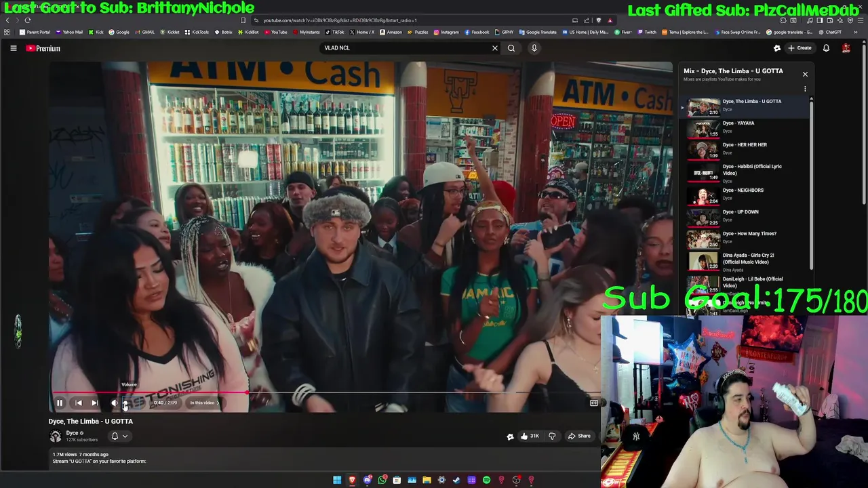Viewport: 868px width, 488px height.
Task: Select 'Dyce, The Limba - U GOTTA' playlist row
Action: (x=745, y=106)
